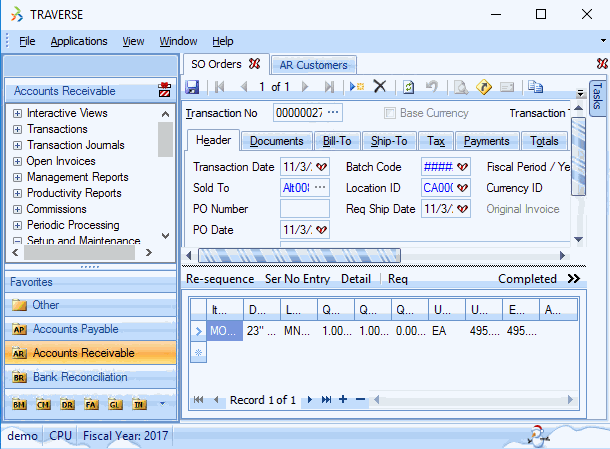Open print preview magnifier icon
This screenshot has width=610, height=449.
coord(461,87)
